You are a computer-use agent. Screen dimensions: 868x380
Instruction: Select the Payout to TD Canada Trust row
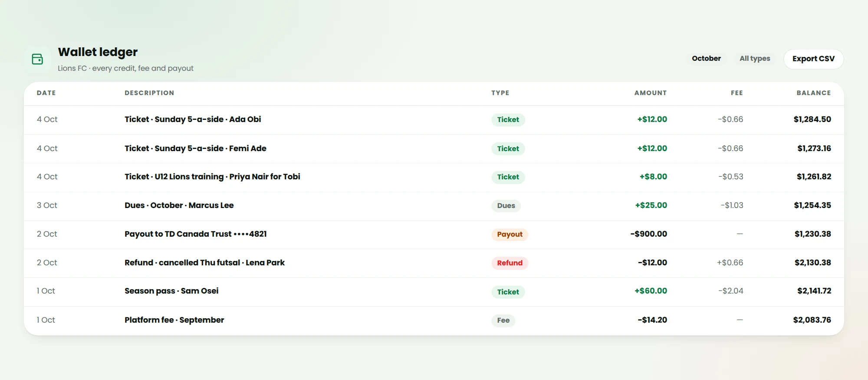pos(434,235)
